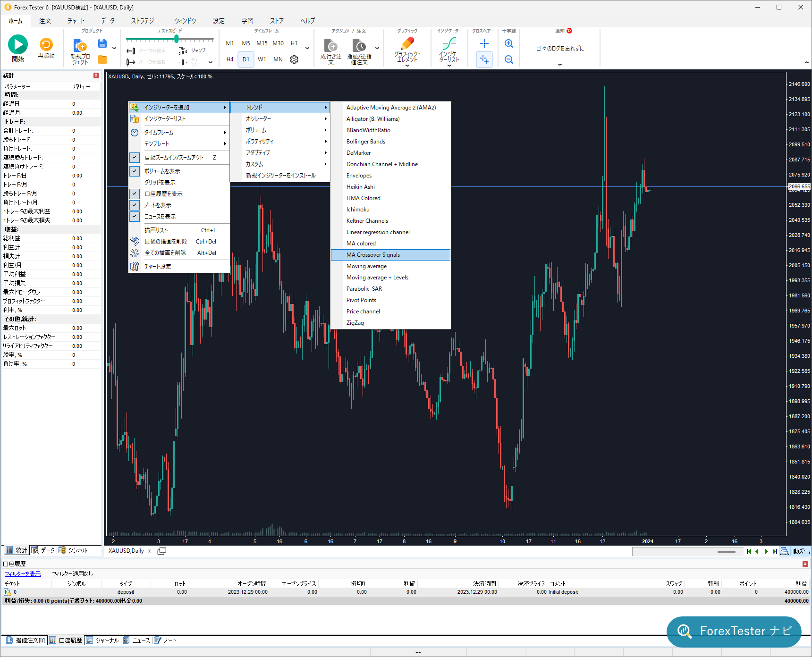Expand the カスタム indicator submenu
This screenshot has height=657, width=812.
pos(280,164)
